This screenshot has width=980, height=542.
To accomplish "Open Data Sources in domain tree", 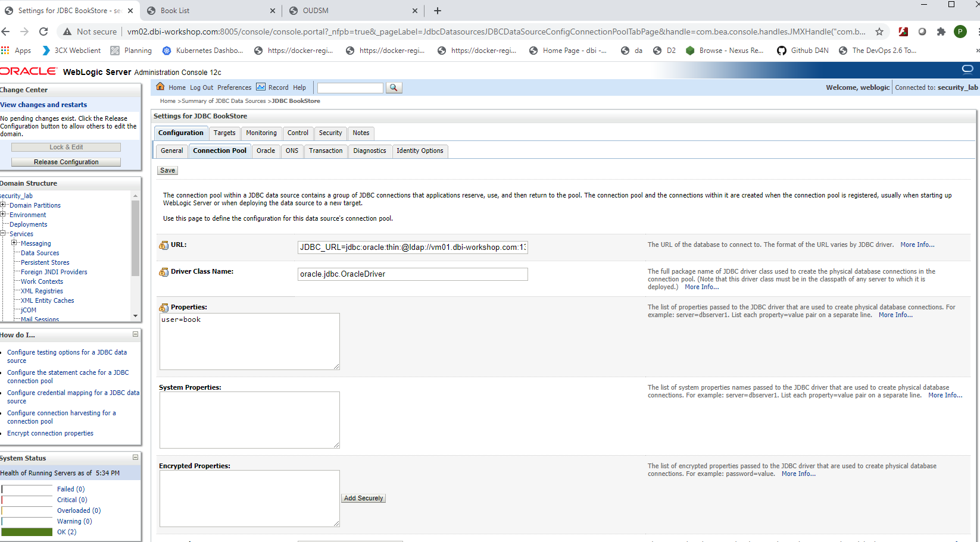I will point(40,253).
